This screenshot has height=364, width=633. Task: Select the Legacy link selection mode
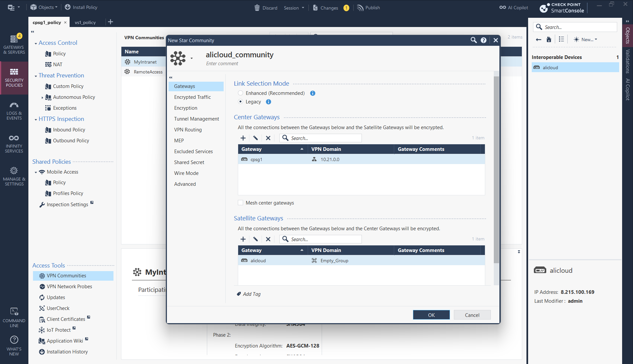[x=240, y=102]
